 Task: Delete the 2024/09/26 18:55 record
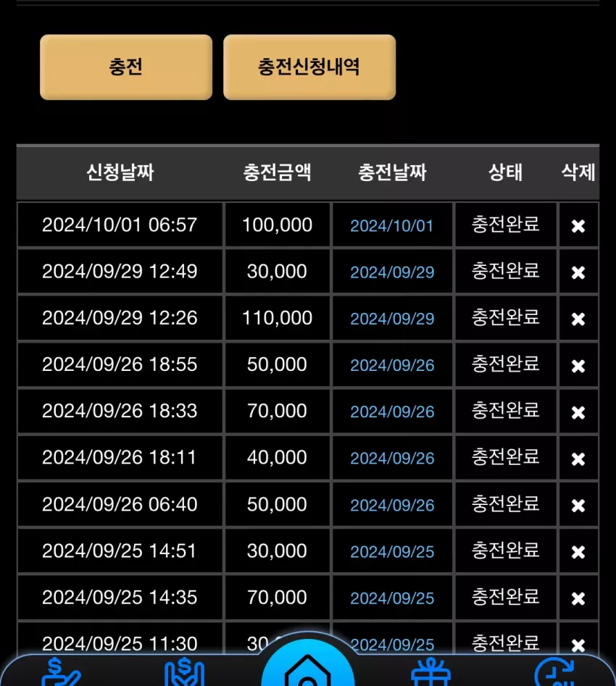click(578, 366)
